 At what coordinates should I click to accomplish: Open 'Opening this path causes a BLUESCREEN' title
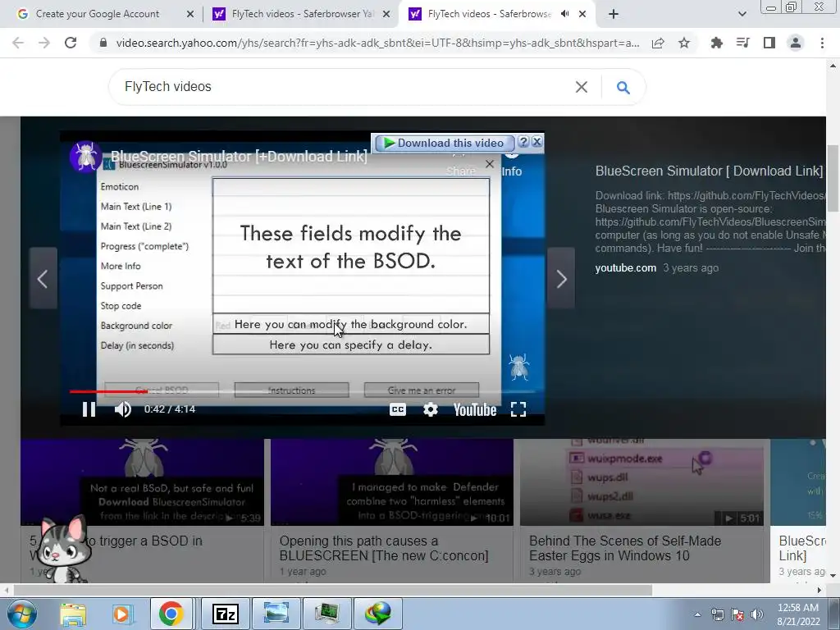[x=384, y=548]
